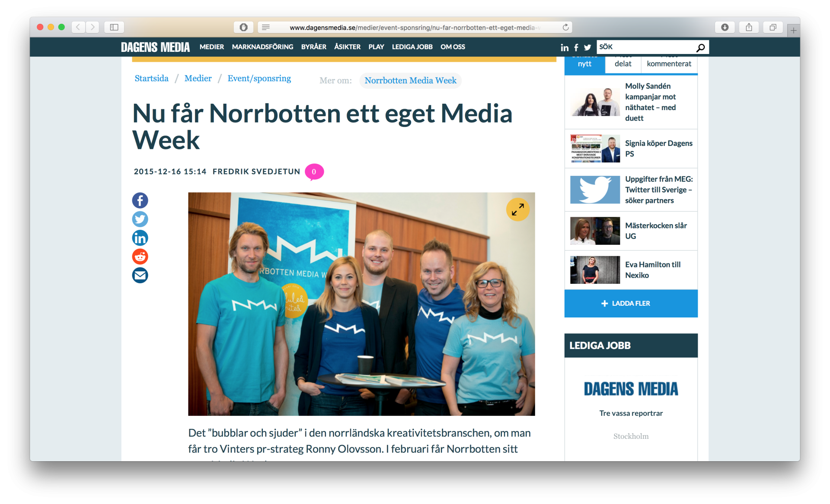Click the Signia thumbnail
This screenshot has width=830, height=504.
595,149
